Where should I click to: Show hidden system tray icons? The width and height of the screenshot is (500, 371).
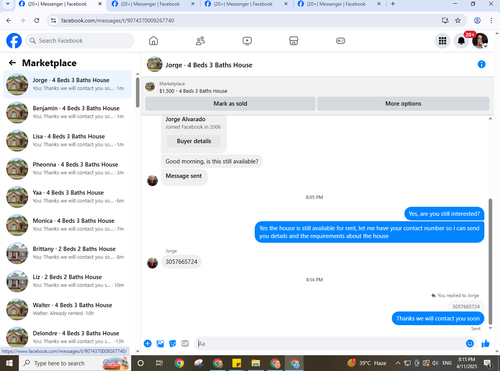tap(398, 363)
